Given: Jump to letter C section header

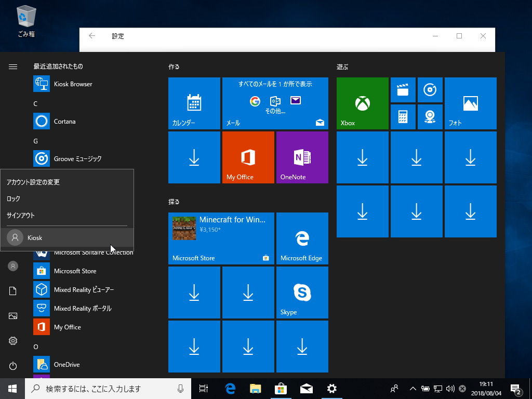Looking at the screenshot, I should click(x=35, y=103).
